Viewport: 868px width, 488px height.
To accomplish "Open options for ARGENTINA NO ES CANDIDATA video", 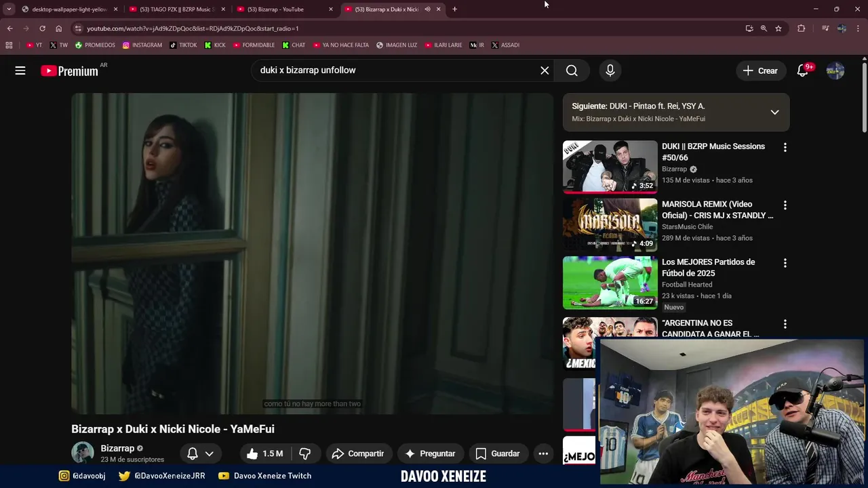I will click(785, 324).
